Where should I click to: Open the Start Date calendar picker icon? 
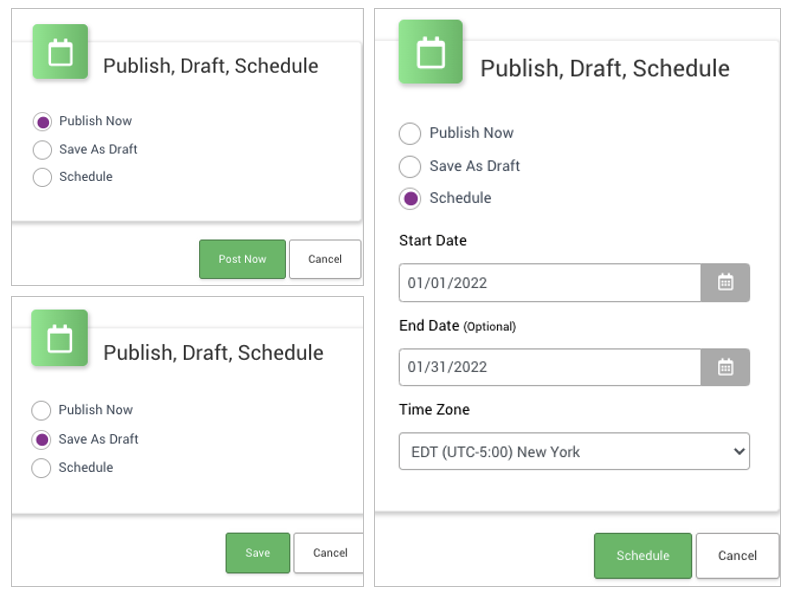(x=725, y=283)
